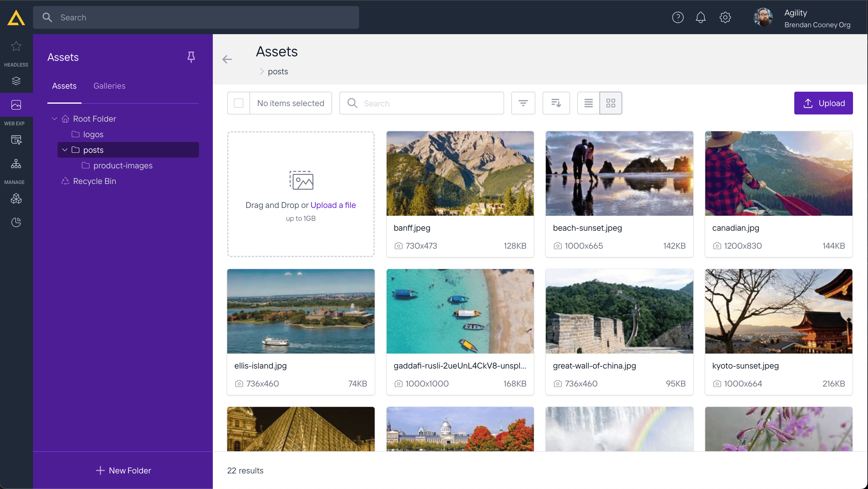Open the favorites star icon in sidebar
868x489 pixels.
(16, 46)
